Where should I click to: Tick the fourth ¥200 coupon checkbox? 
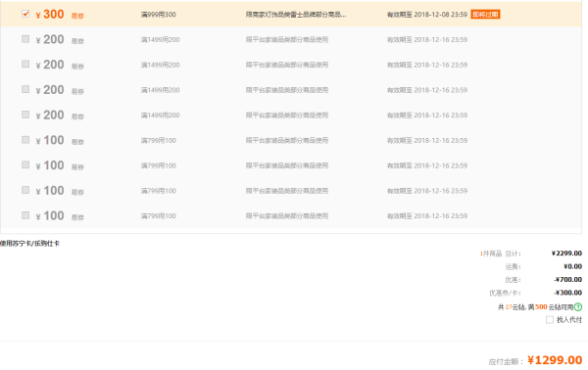[x=25, y=115]
